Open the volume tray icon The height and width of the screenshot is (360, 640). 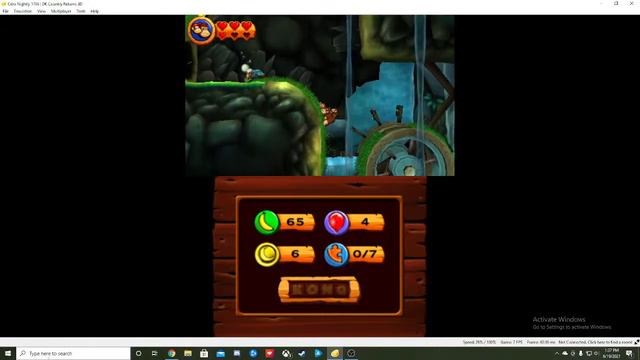[x=596, y=353]
